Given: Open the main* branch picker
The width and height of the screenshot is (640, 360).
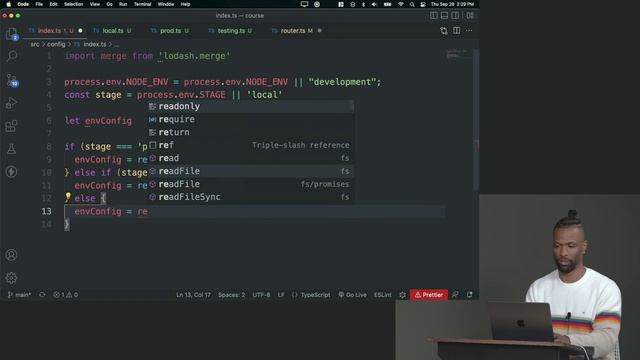Looking at the screenshot, I should click(19, 295).
